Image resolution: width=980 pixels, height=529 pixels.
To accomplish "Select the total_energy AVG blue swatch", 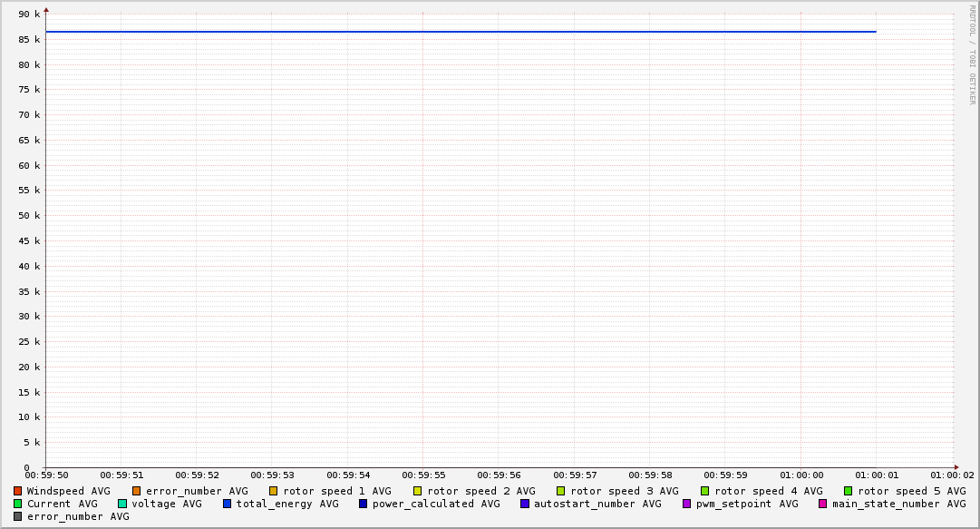I will coord(228,504).
